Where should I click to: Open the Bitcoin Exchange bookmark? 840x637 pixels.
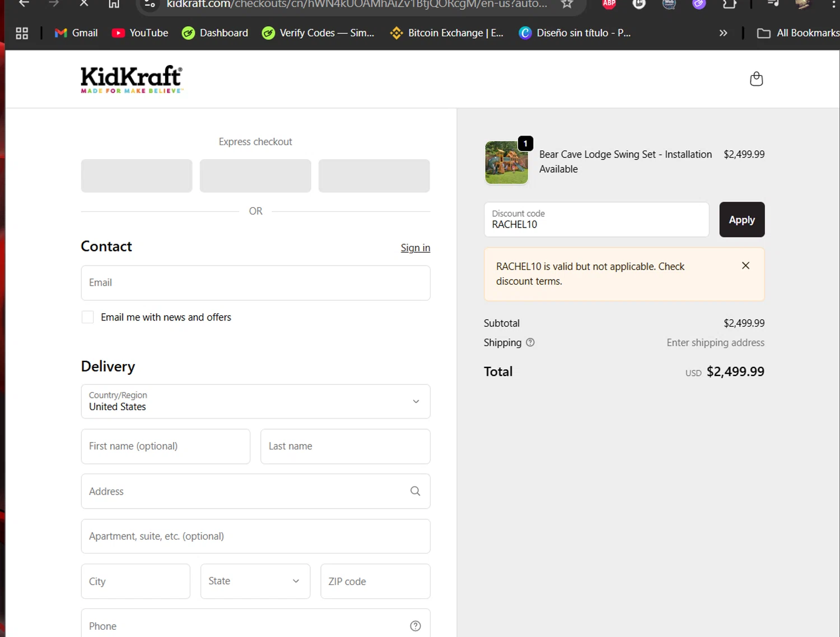point(447,33)
